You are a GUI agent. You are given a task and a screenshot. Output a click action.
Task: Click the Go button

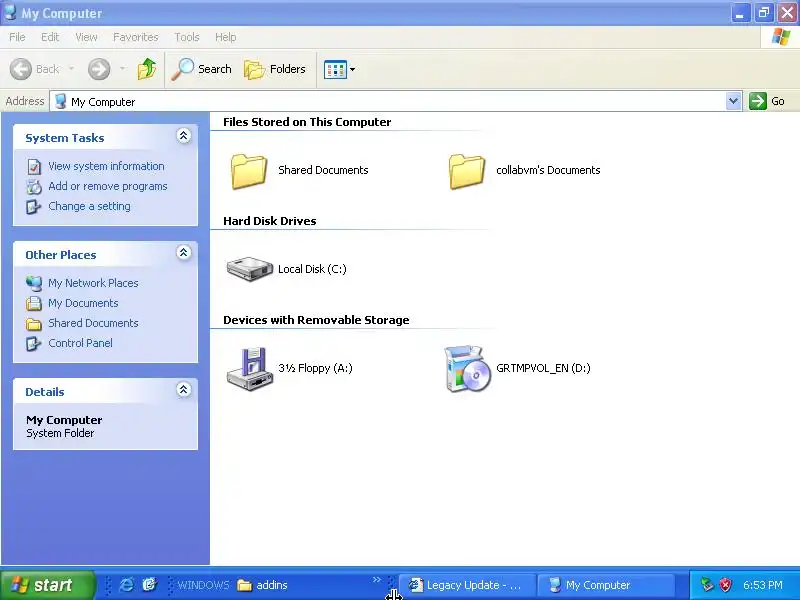(x=767, y=101)
